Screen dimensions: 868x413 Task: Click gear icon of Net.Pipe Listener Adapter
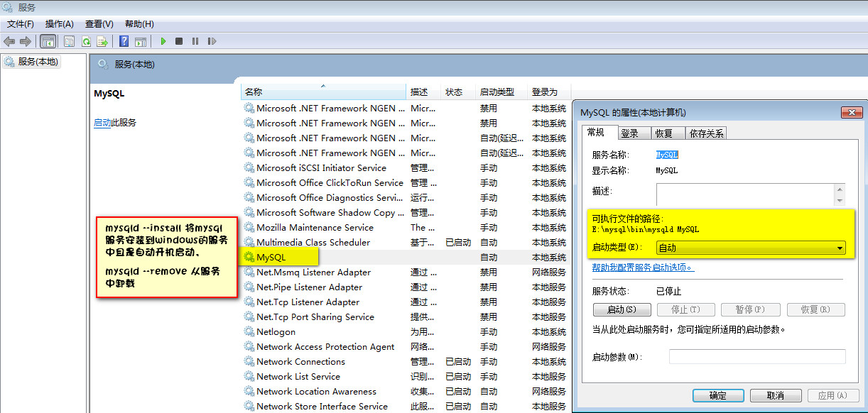249,287
